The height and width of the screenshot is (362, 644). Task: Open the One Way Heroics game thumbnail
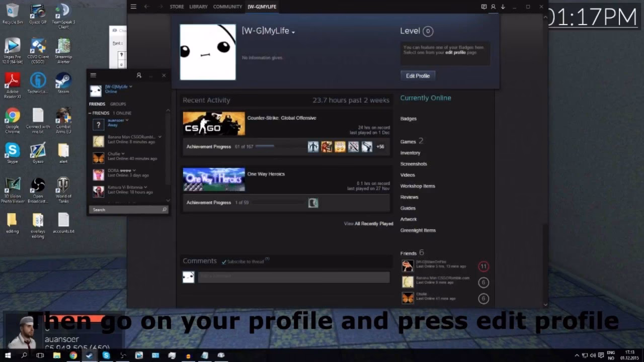tap(214, 179)
